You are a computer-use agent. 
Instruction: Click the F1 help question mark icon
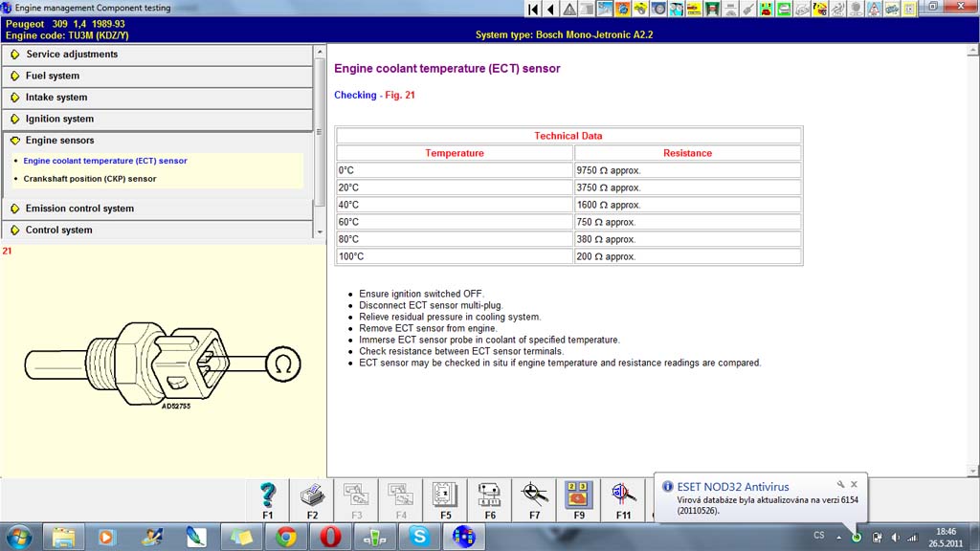click(x=268, y=495)
